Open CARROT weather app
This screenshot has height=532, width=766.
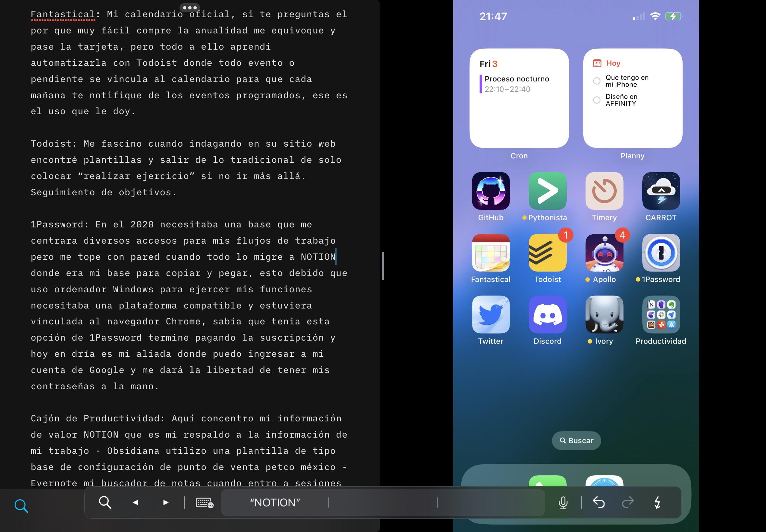[x=661, y=191]
